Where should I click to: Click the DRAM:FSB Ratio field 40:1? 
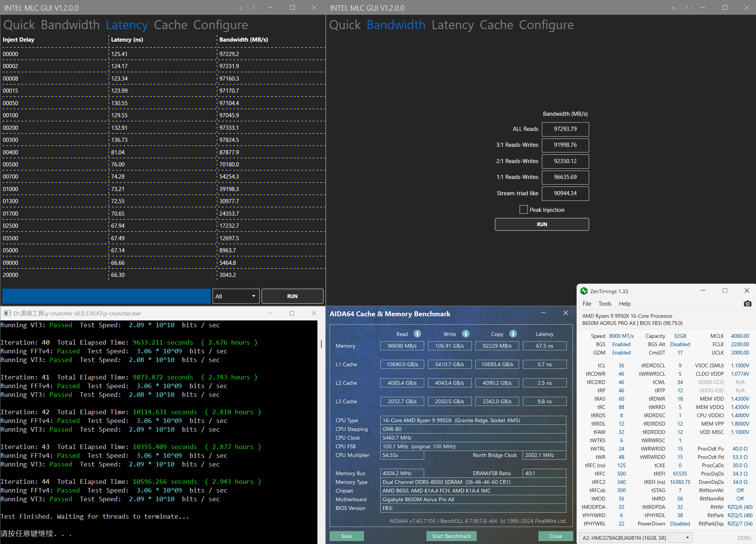[544, 473]
